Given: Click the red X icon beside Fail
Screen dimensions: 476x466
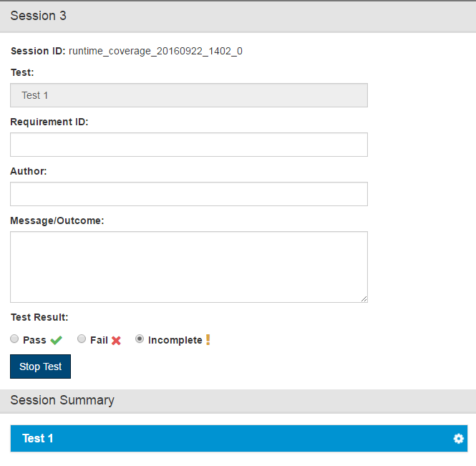Looking at the screenshot, I should tap(116, 341).
